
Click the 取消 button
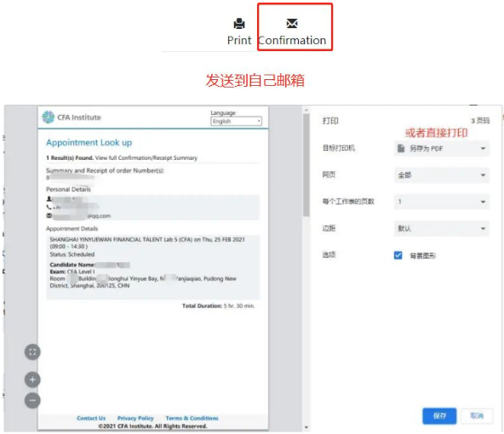click(477, 416)
